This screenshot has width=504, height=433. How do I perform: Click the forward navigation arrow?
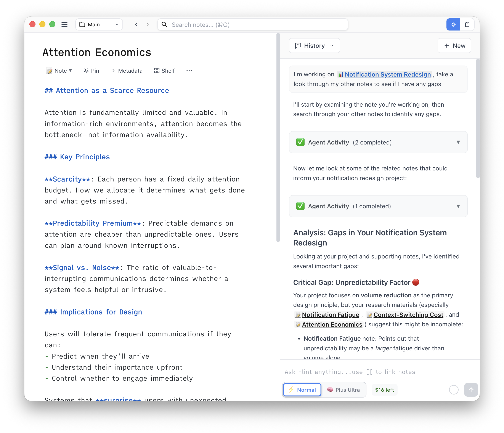click(147, 25)
